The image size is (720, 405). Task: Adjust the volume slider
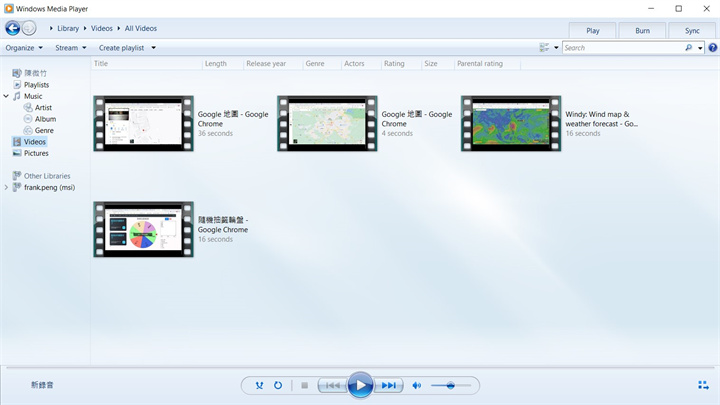(451, 385)
